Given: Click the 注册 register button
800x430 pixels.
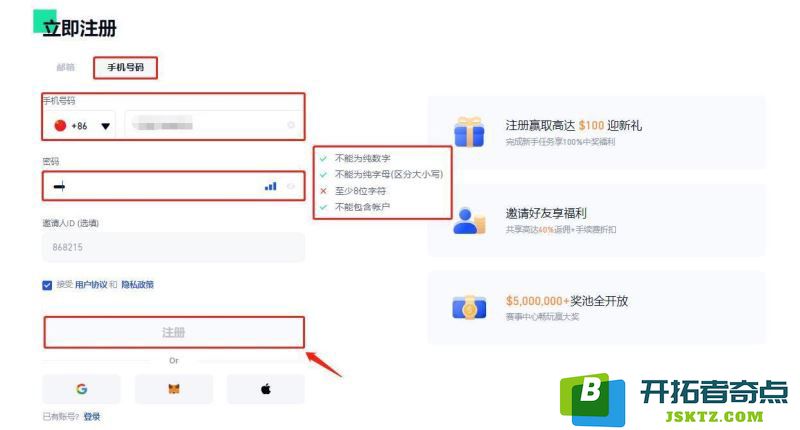Looking at the screenshot, I should (x=174, y=333).
